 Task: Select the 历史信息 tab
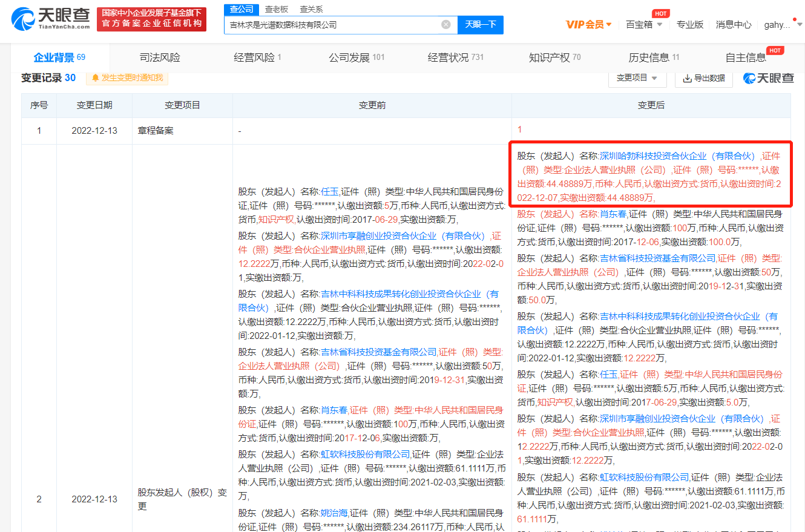pos(654,57)
